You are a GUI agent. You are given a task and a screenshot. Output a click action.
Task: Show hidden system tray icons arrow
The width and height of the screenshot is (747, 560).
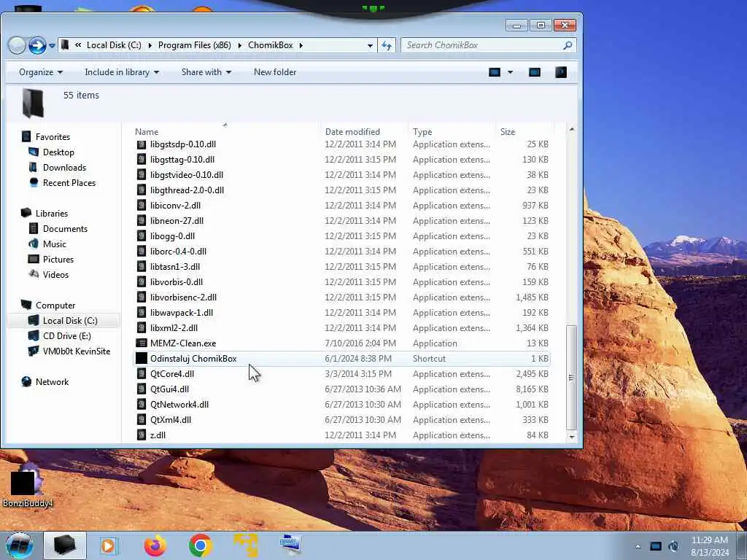click(638, 546)
